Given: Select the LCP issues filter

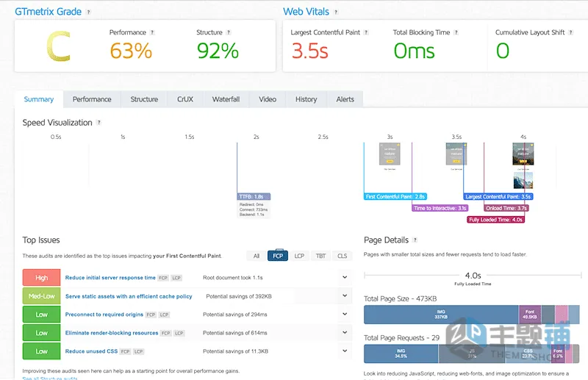Looking at the screenshot, I should tap(299, 256).
